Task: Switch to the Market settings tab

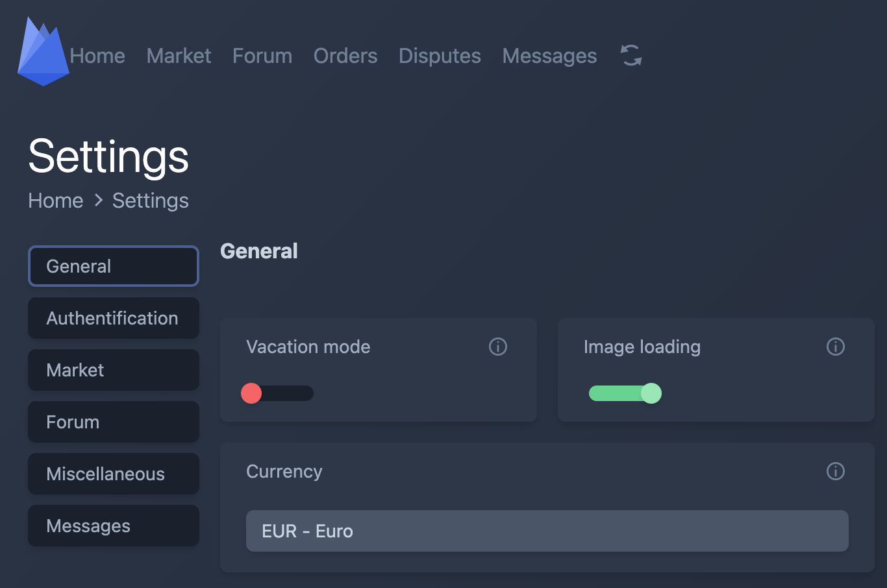Action: pyautogui.click(x=114, y=370)
